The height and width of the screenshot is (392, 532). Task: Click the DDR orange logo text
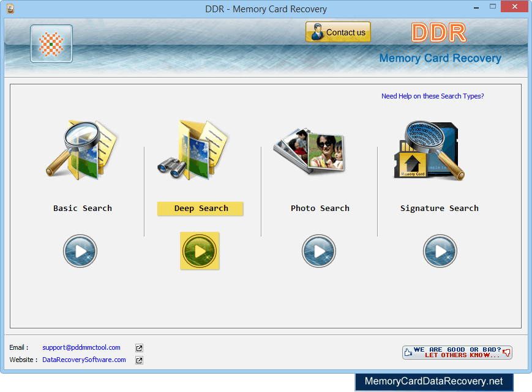pyautogui.click(x=439, y=33)
